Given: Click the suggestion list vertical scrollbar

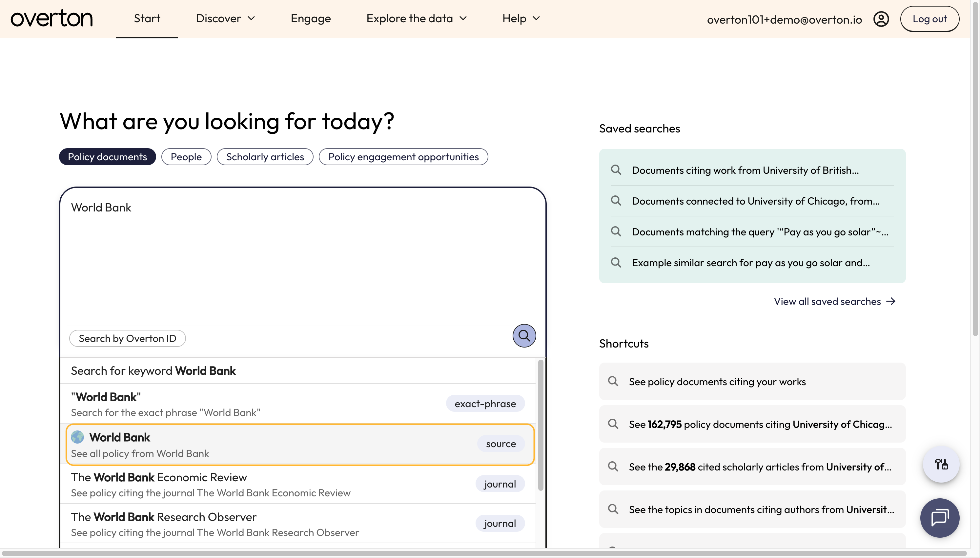Looking at the screenshot, I should tap(541, 426).
